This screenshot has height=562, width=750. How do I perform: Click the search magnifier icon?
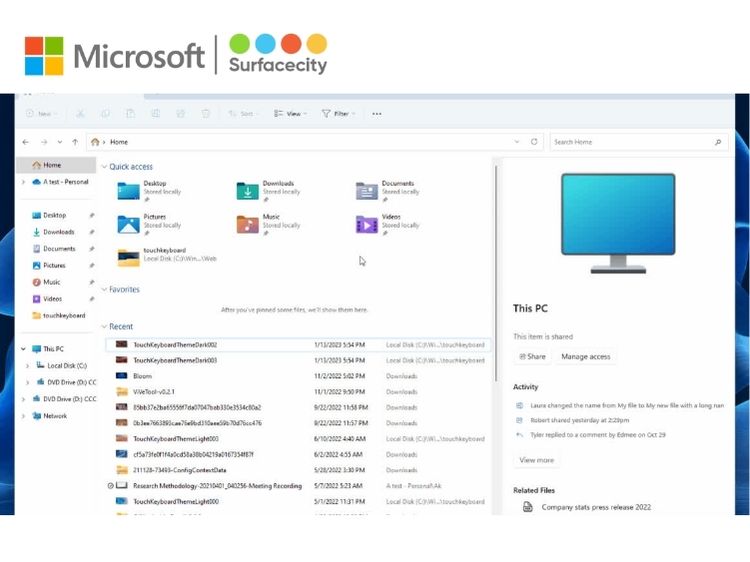tap(718, 142)
